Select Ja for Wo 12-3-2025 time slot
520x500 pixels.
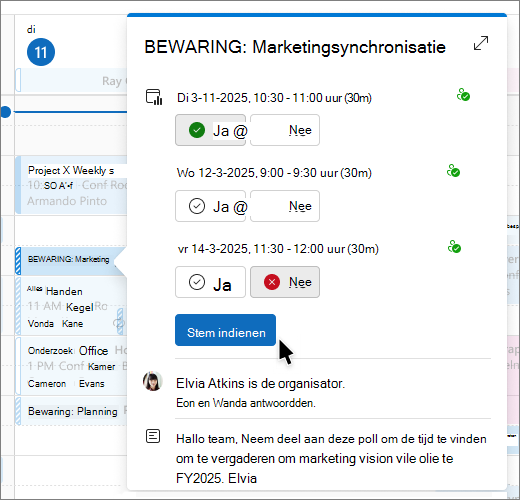coord(211,206)
